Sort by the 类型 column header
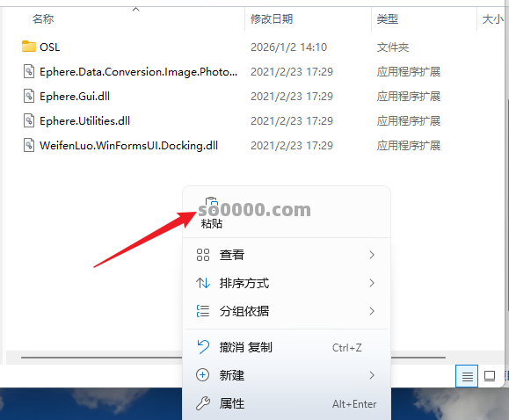The image size is (509, 420). pos(388,18)
